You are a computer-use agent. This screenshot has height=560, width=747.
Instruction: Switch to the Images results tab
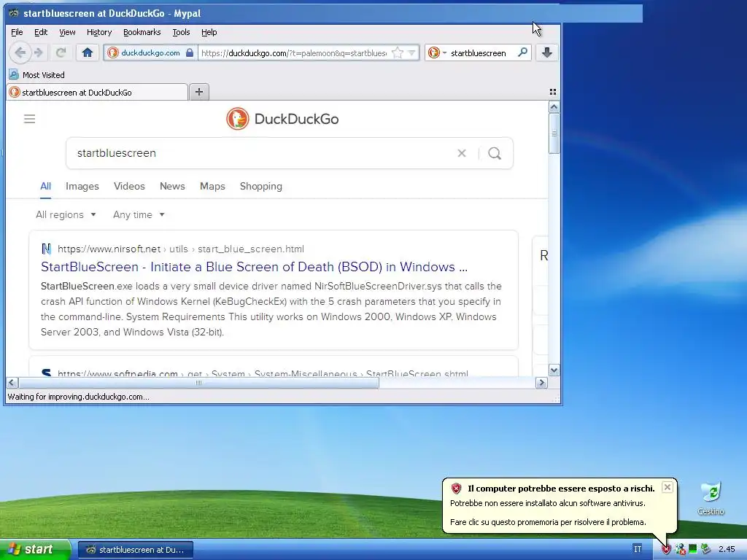(x=82, y=186)
